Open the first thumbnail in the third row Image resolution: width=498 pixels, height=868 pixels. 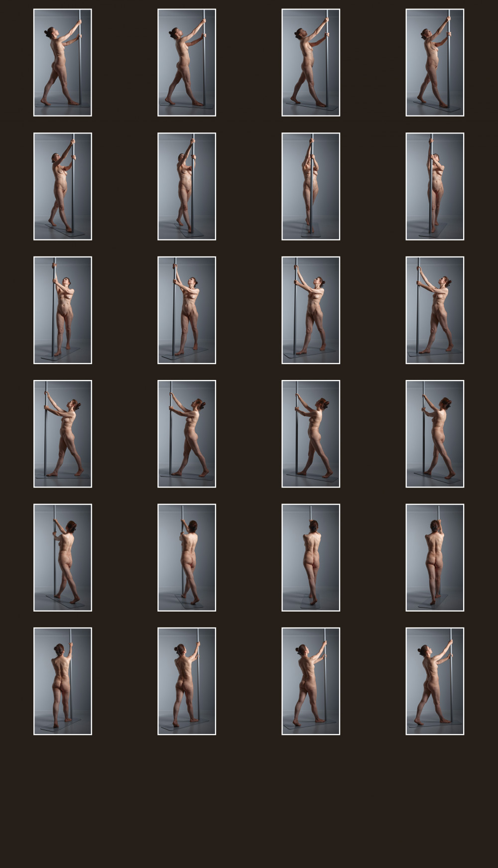click(63, 310)
